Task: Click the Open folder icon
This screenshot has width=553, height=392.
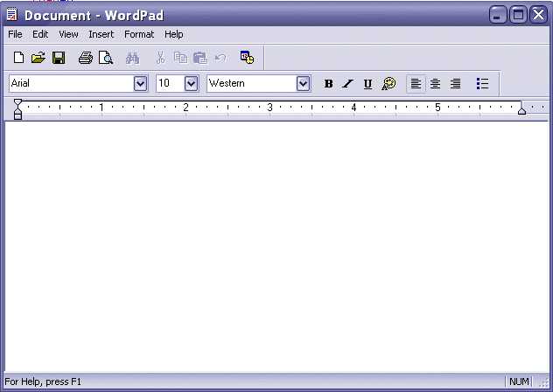Action: (38, 58)
